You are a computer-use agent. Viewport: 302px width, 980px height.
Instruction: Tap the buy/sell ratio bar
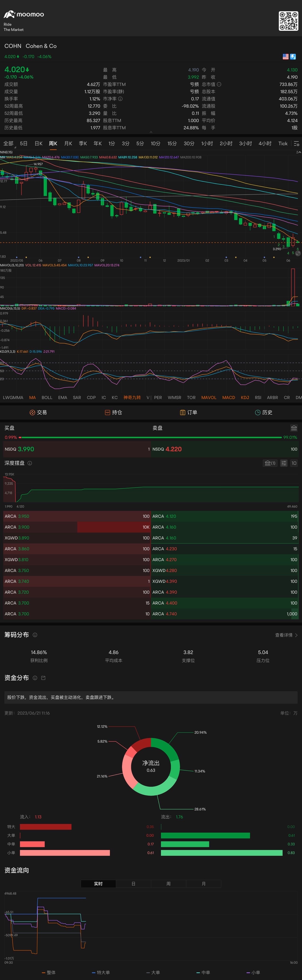click(x=151, y=437)
